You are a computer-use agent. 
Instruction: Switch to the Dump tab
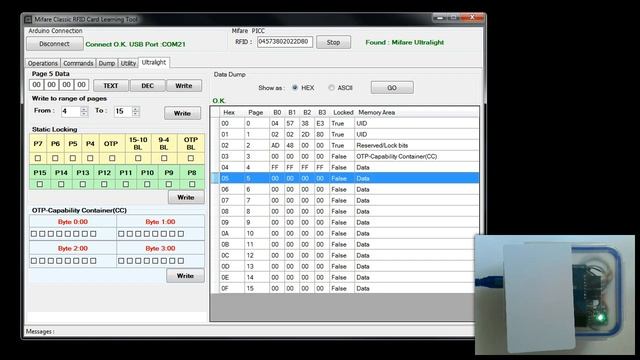pos(107,63)
